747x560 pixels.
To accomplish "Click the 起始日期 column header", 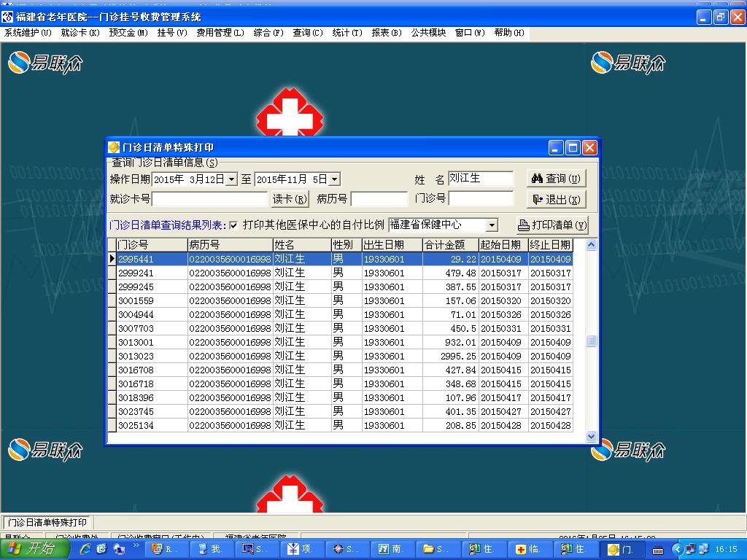I will 503,245.
